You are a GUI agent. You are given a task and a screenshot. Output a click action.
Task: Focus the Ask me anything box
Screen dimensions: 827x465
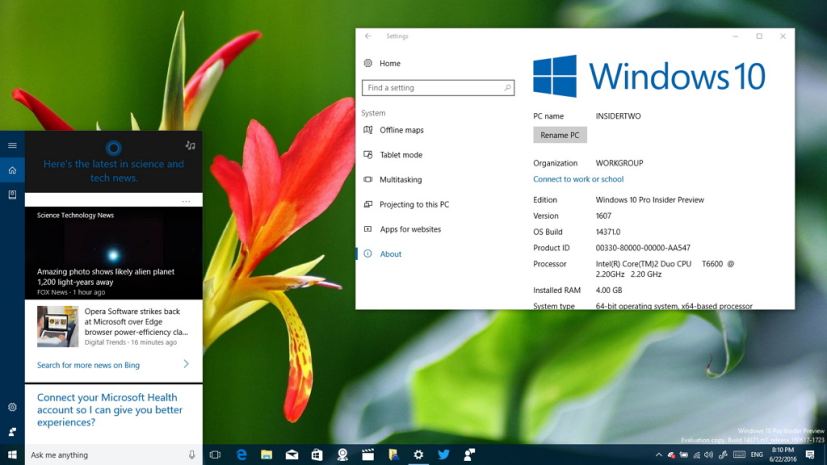coord(105,454)
